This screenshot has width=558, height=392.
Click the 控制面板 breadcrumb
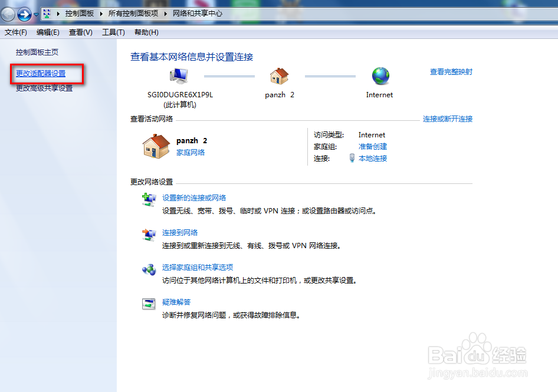[80, 14]
